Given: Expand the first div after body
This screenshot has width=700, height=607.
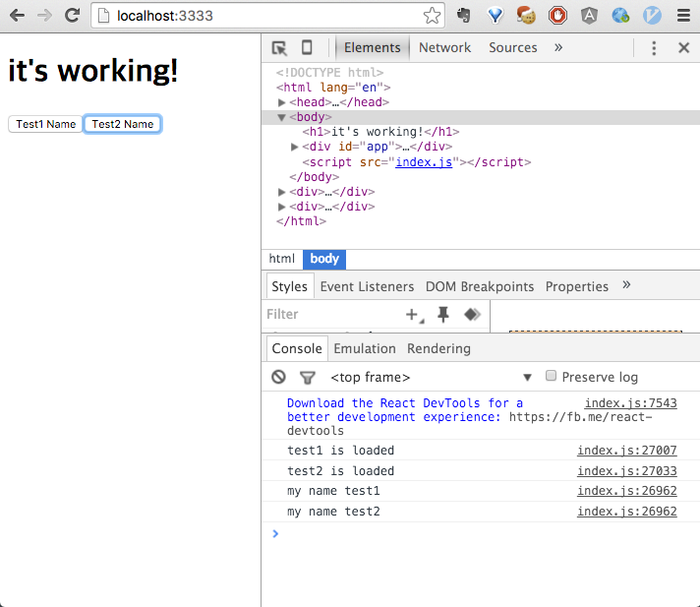Looking at the screenshot, I should click(x=281, y=192).
